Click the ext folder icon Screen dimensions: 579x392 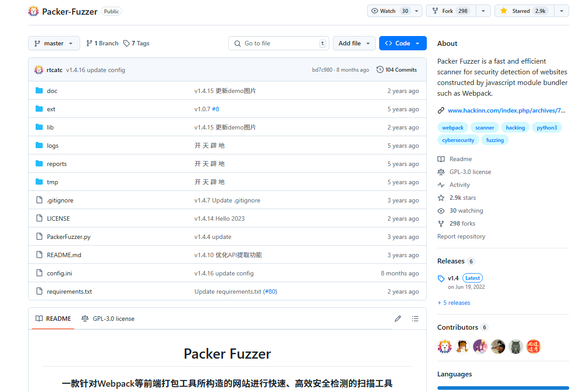point(39,109)
